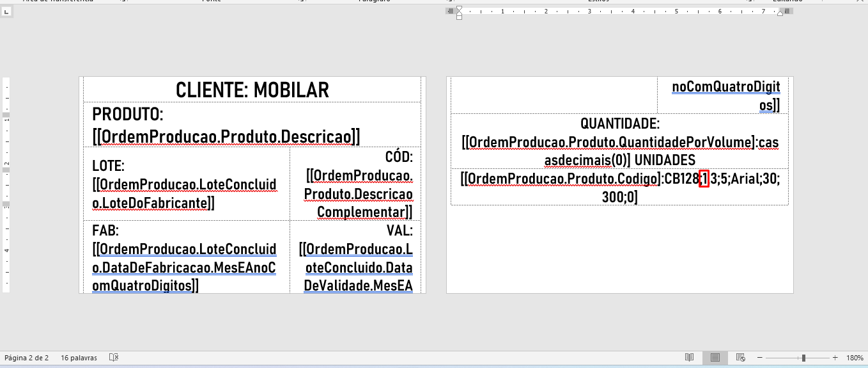This screenshot has width=868, height=368.
Task: Click the CLIENTE: MOBILAR heading
Action: click(252, 90)
